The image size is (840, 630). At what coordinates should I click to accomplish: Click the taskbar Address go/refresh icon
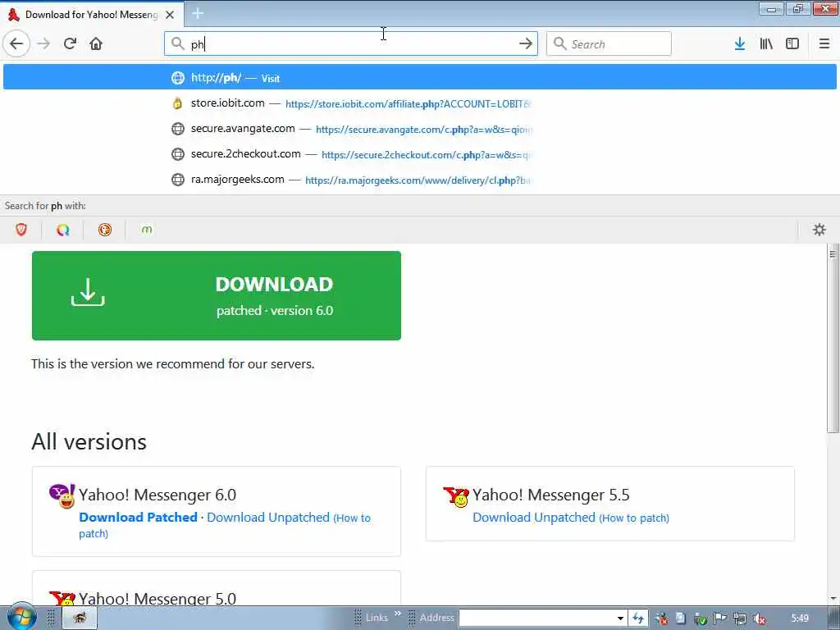(638, 619)
